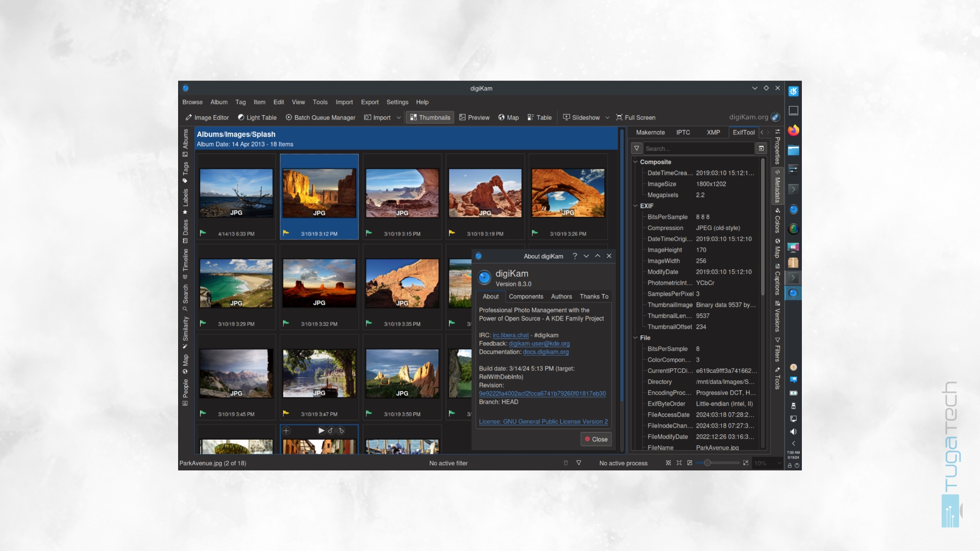Screen dimensions: 980x551
Task: Open the status bar trash icon
Action: coord(566,463)
